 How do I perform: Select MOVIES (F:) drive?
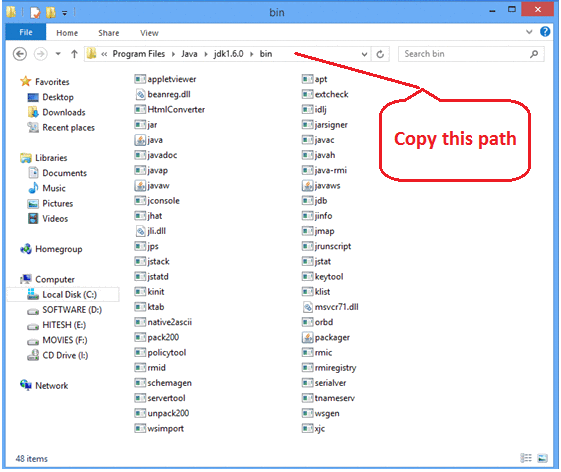[x=65, y=340]
